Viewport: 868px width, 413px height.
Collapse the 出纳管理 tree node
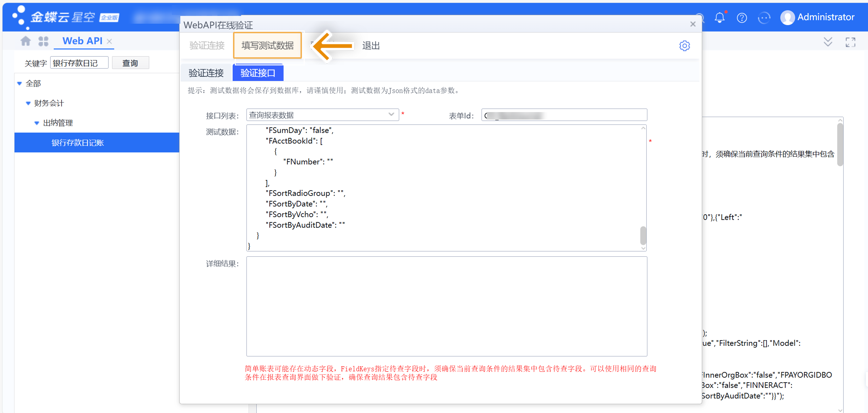pyautogui.click(x=37, y=123)
